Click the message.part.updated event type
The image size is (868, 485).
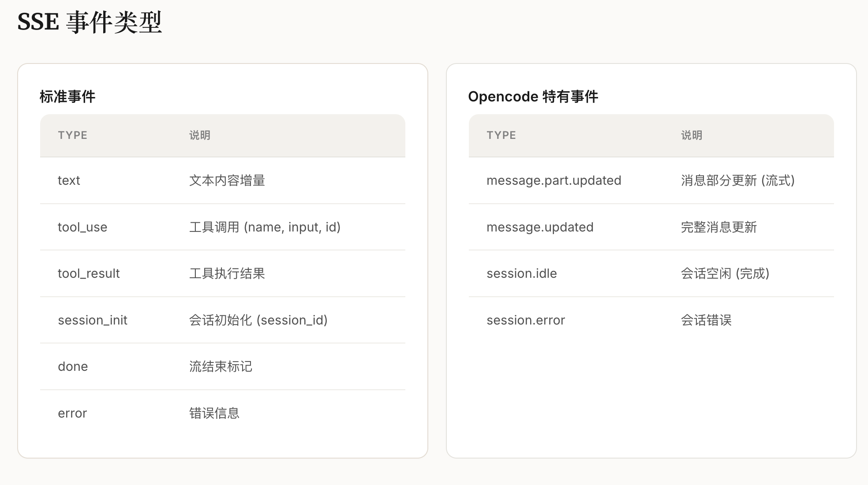(x=554, y=180)
